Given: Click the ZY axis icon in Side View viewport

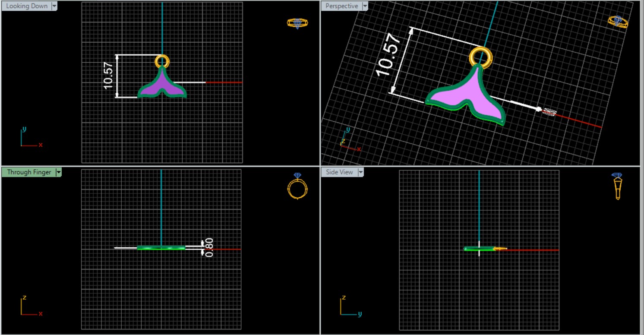Looking at the screenshot, I should click(349, 306).
